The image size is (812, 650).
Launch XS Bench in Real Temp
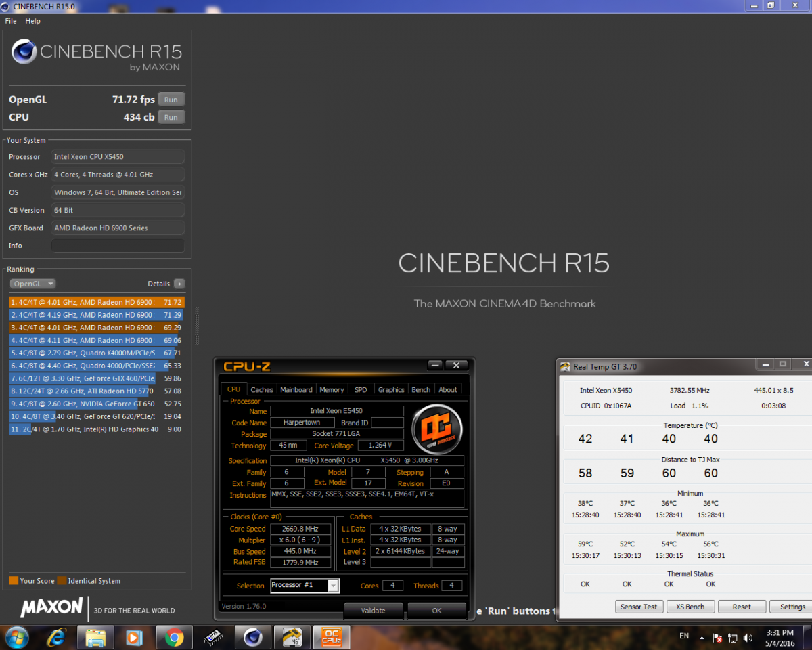(690, 607)
